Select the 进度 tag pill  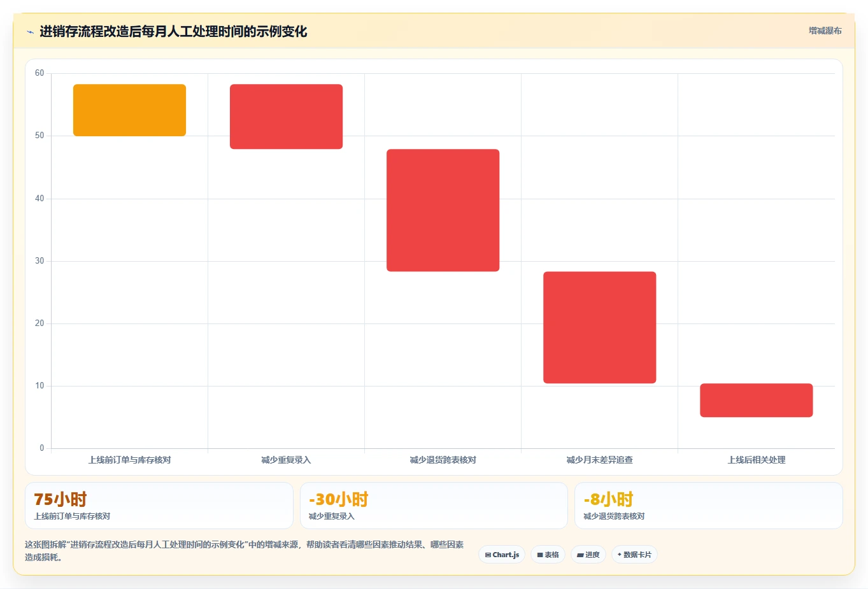tap(588, 555)
